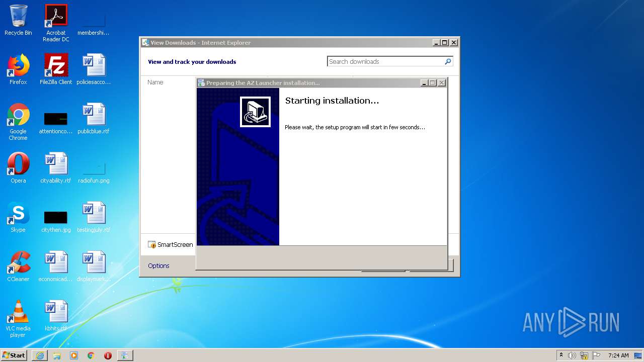The image size is (644, 362).
Task: Show hidden tray icons arrow
Action: pos(561,355)
